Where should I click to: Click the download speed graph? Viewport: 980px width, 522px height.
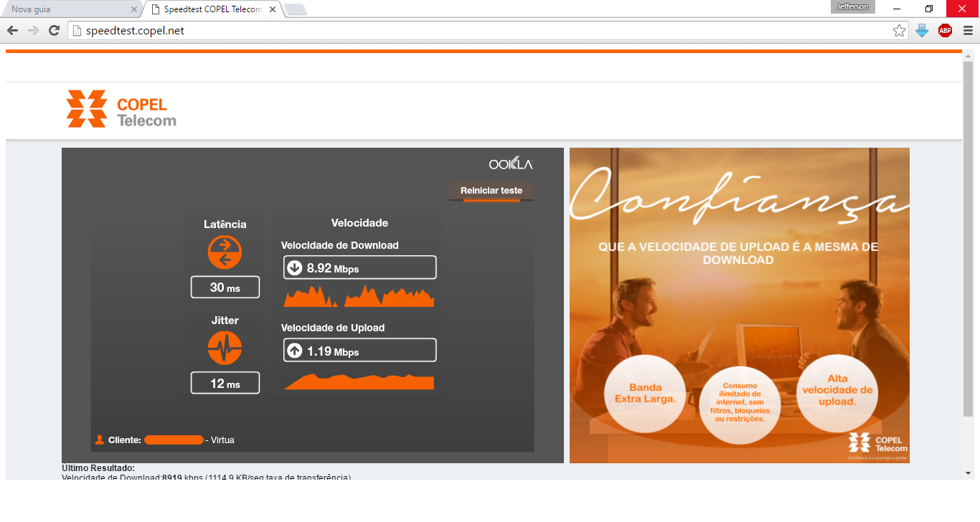[x=359, y=295]
